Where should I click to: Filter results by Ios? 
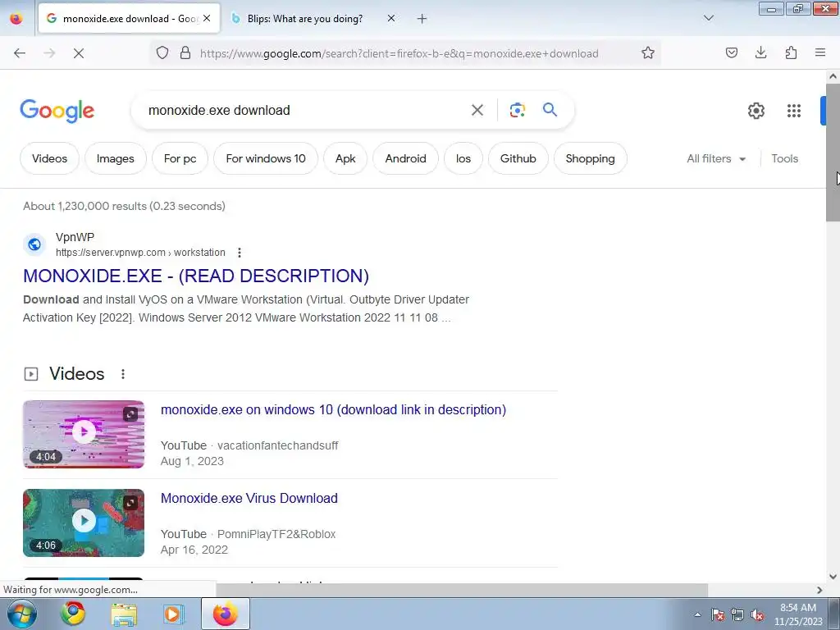click(x=463, y=158)
